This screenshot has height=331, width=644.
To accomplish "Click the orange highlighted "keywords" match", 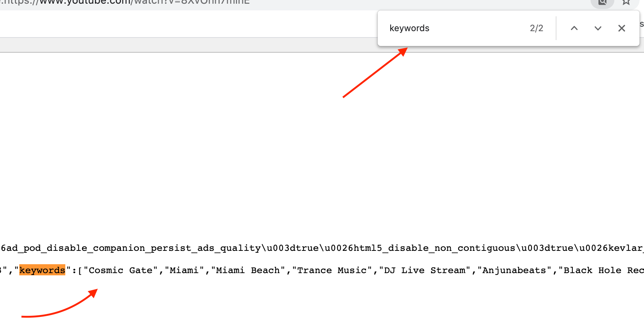I will 42,270.
